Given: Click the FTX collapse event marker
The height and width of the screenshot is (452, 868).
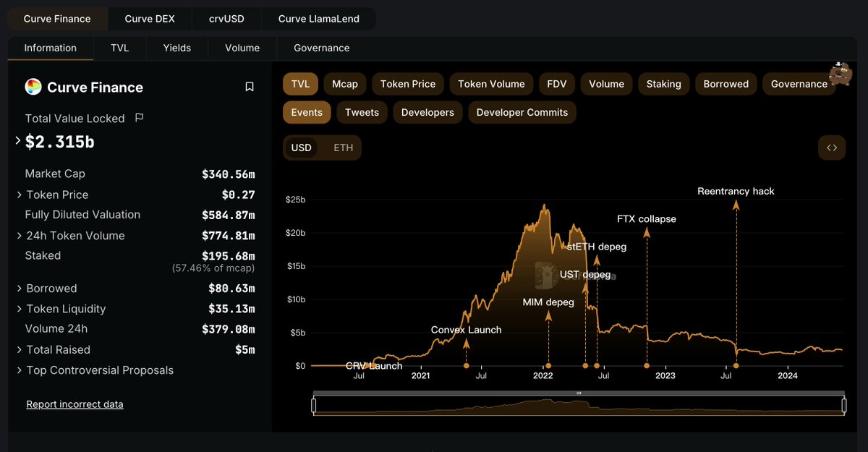Looking at the screenshot, I should [647, 366].
